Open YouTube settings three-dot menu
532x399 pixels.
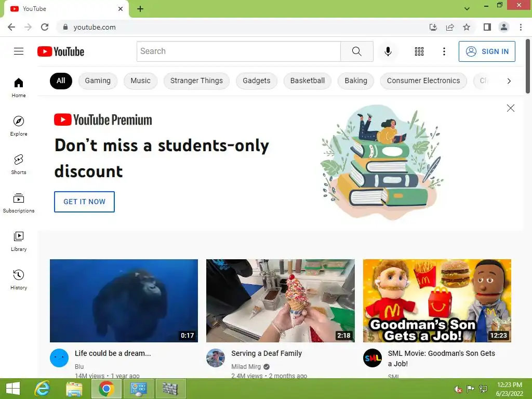(444, 51)
